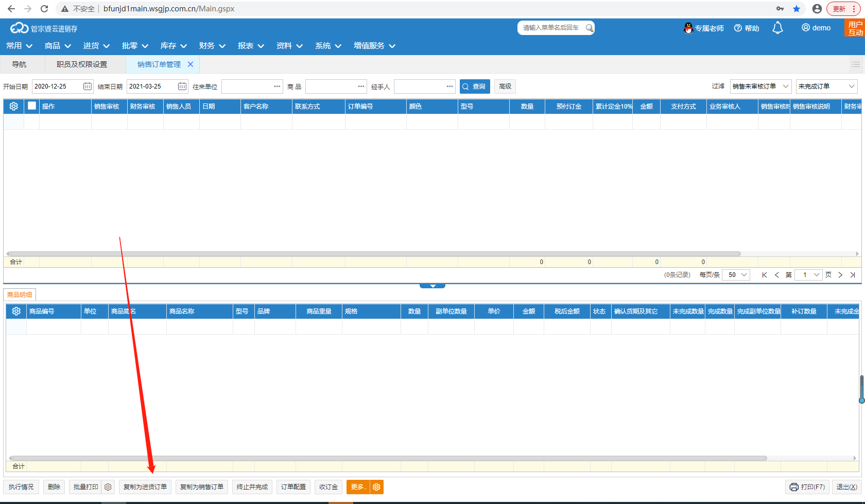Click 终止并完成 button

pyautogui.click(x=252, y=487)
